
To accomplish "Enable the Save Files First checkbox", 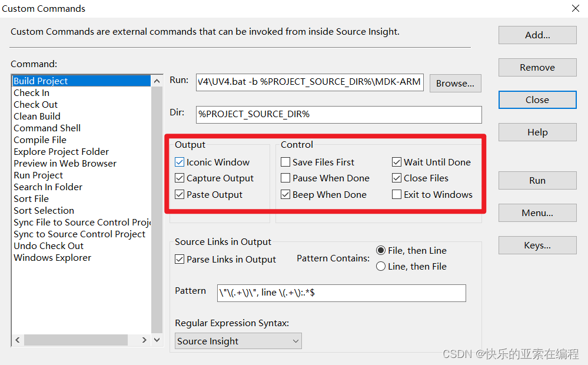I will pos(286,162).
